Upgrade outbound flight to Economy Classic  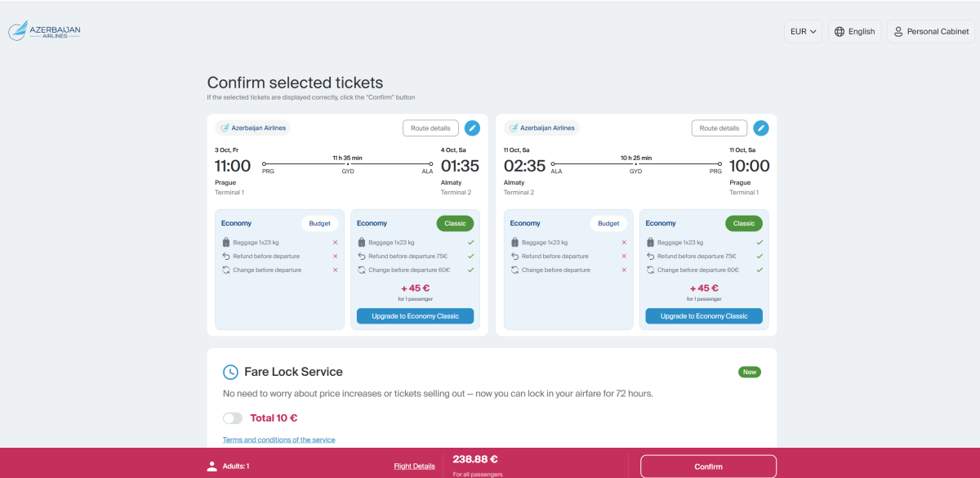(x=415, y=316)
